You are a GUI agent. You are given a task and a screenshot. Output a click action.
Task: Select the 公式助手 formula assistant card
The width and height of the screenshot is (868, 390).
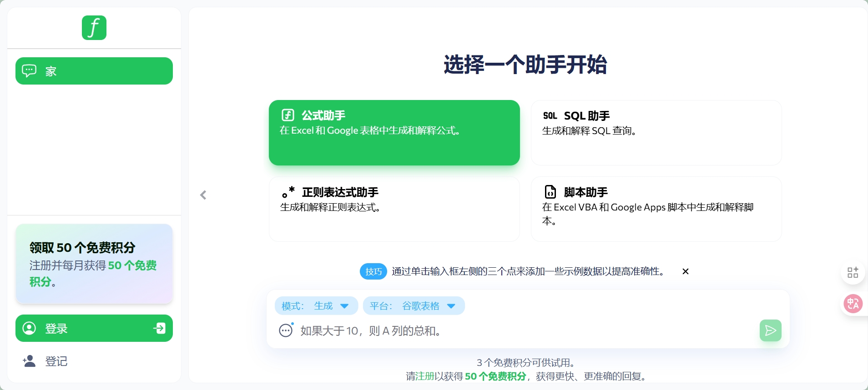394,132
